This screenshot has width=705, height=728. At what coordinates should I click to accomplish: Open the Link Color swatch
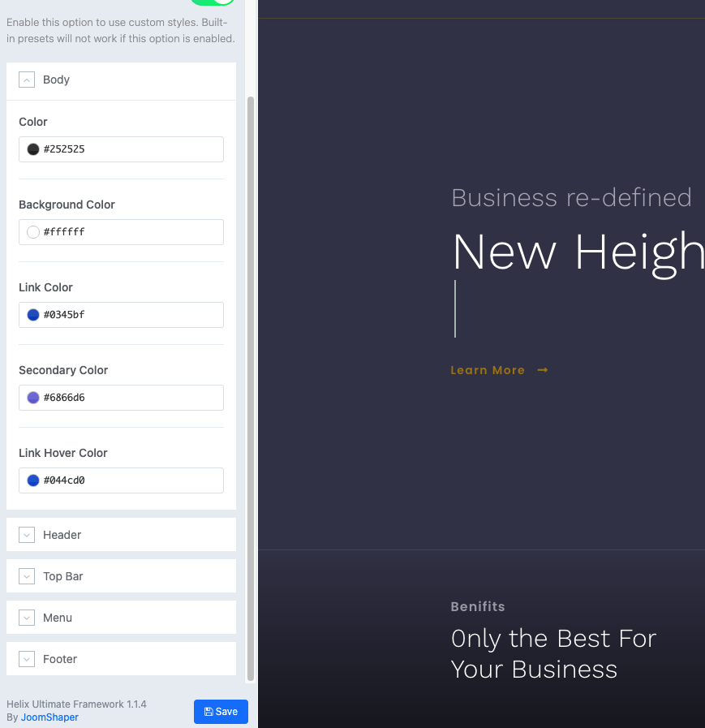pos(33,315)
